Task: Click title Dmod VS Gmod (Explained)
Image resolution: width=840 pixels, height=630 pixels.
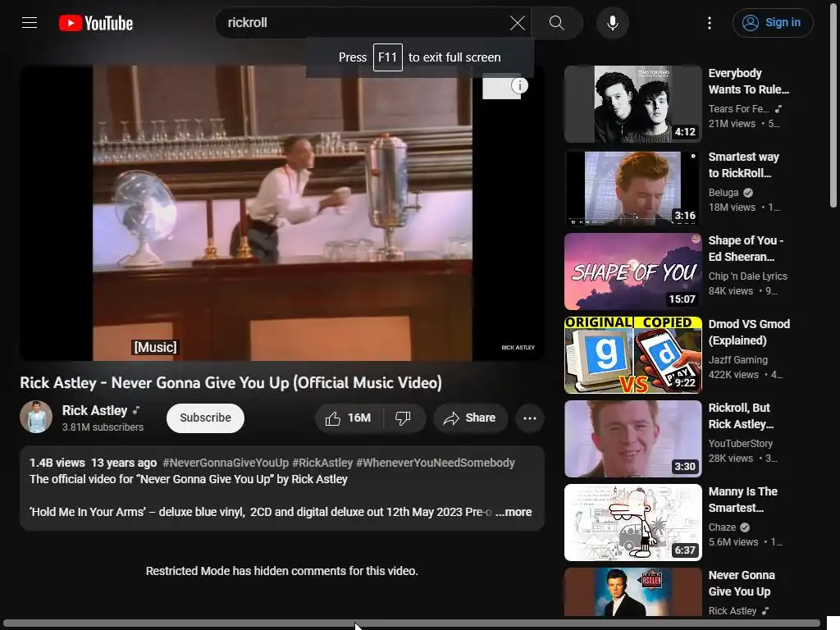Action: pos(749,332)
